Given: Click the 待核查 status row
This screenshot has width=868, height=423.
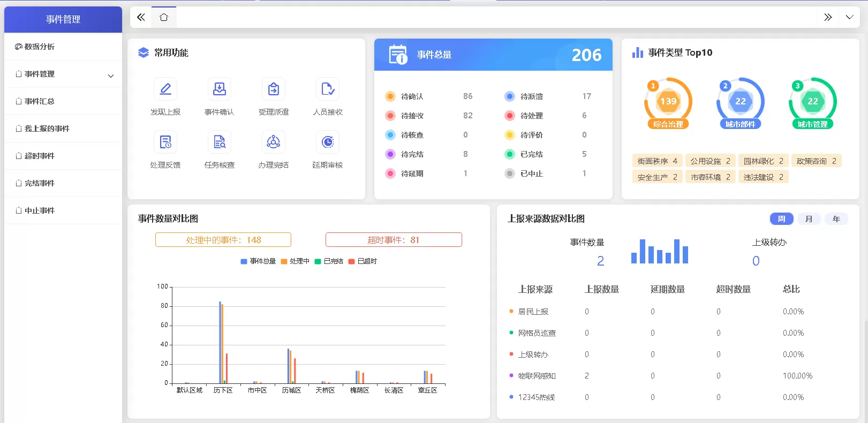Looking at the screenshot, I should (x=429, y=135).
